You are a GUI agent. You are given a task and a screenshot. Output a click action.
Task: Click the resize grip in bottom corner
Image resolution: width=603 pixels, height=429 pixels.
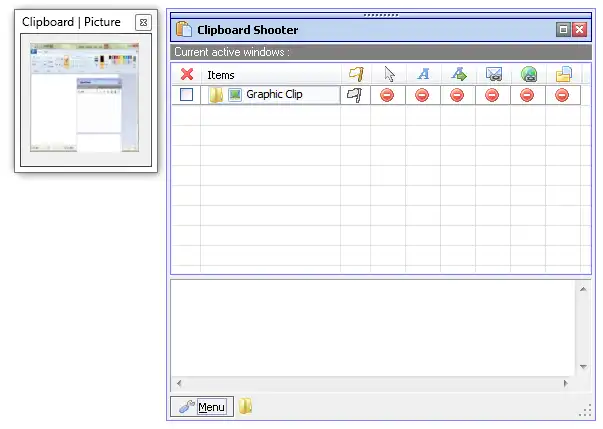585,411
